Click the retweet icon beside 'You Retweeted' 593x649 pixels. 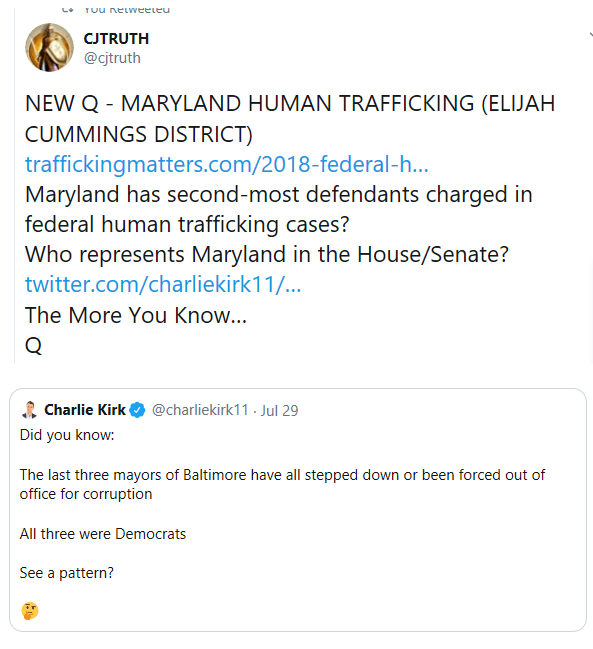click(x=68, y=9)
